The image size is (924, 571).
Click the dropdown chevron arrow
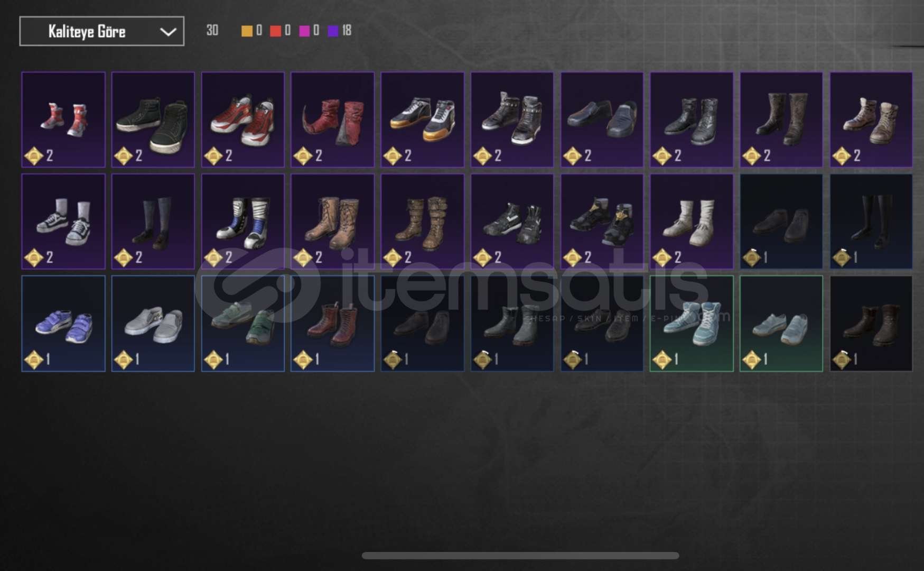click(168, 32)
